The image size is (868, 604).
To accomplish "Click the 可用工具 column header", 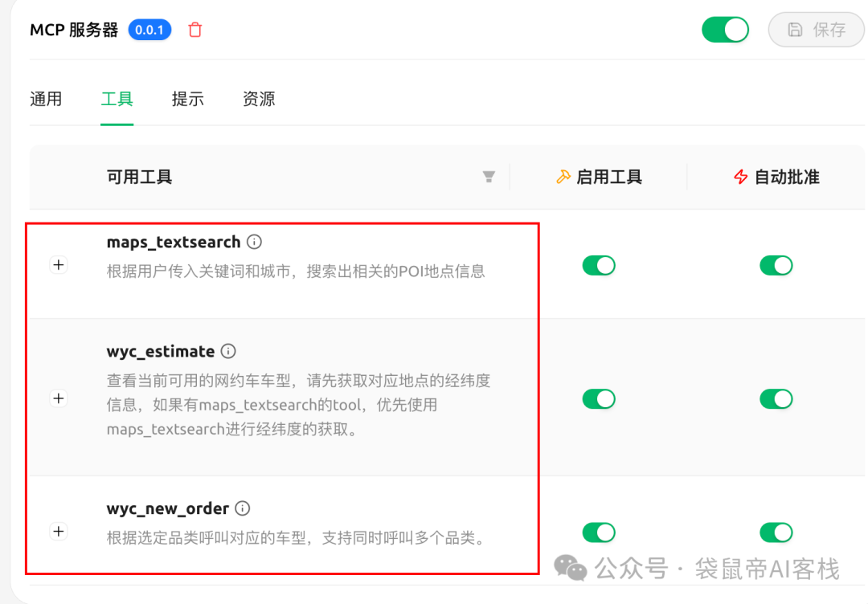I will 140,177.
